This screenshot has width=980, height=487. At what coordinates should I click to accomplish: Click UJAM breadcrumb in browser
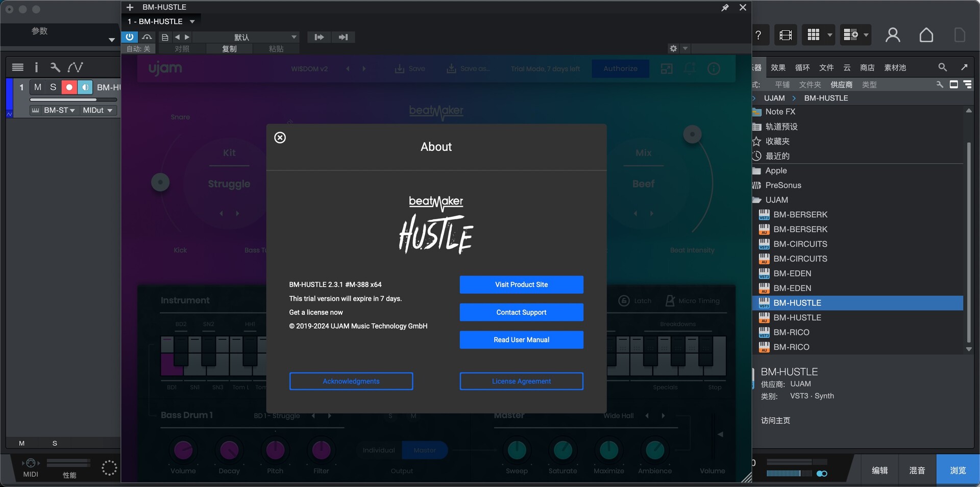click(774, 98)
